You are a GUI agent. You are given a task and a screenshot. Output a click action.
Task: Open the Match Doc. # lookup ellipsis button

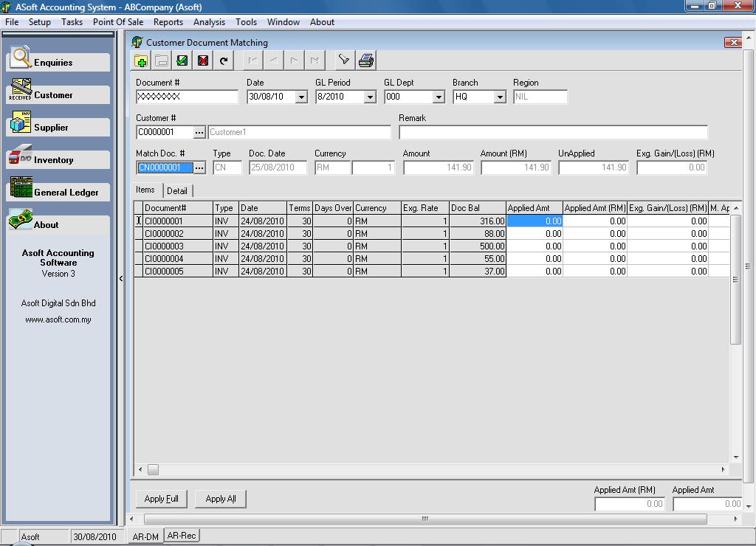click(199, 167)
